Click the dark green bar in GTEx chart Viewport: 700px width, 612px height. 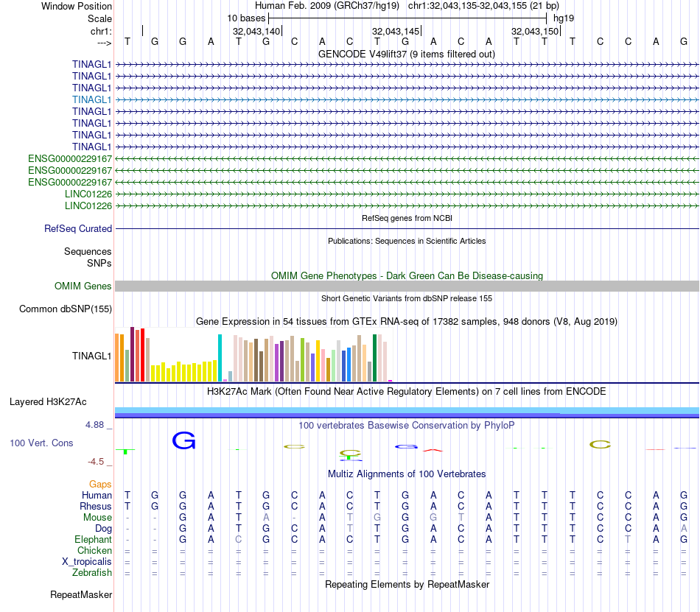[x=374, y=358]
